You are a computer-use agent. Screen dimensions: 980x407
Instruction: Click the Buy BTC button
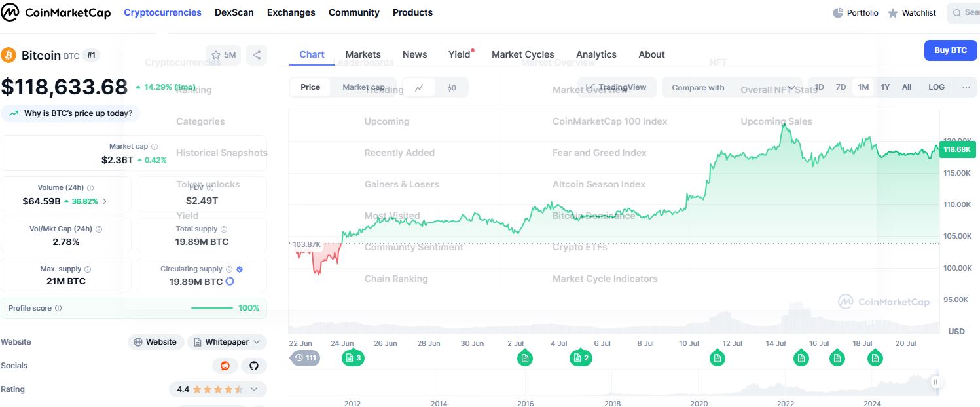(951, 50)
